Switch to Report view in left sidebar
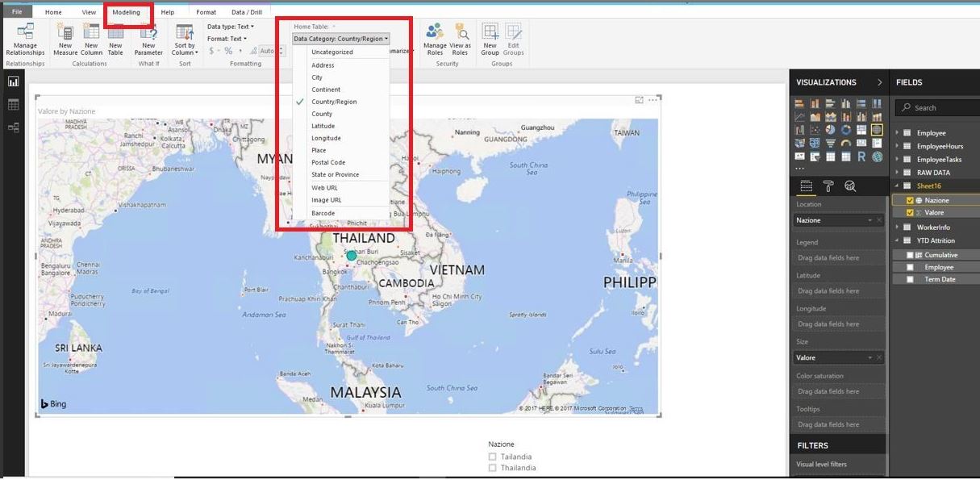This screenshot has width=980, height=480. (13, 81)
